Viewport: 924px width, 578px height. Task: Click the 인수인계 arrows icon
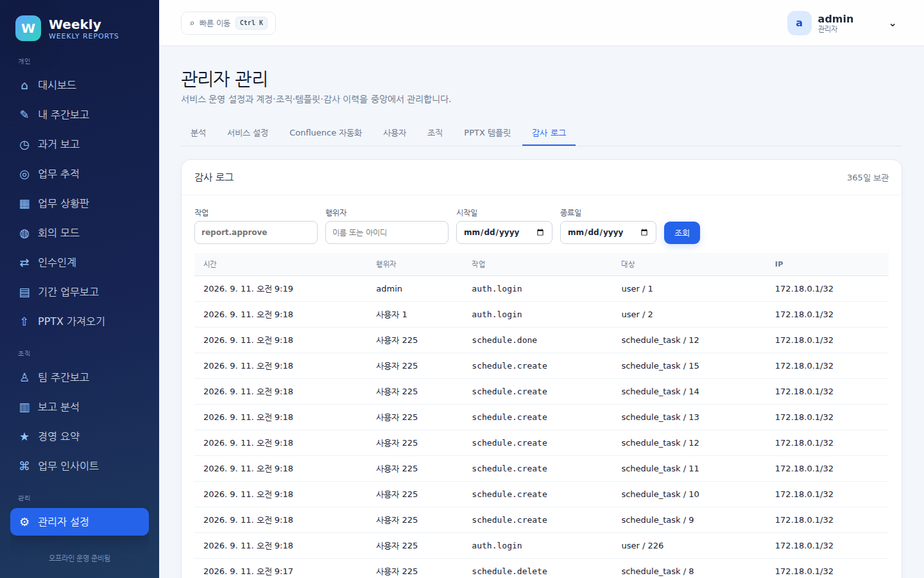point(24,263)
